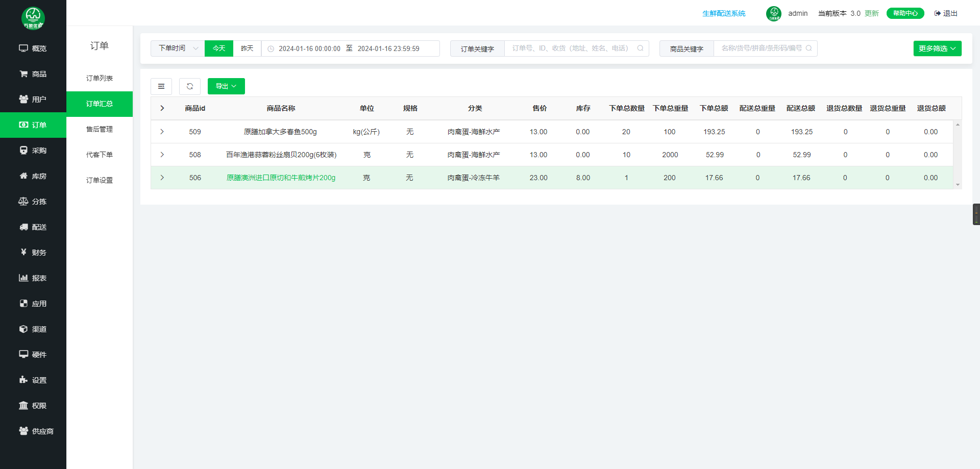Click the order keyword search magnifier

640,48
